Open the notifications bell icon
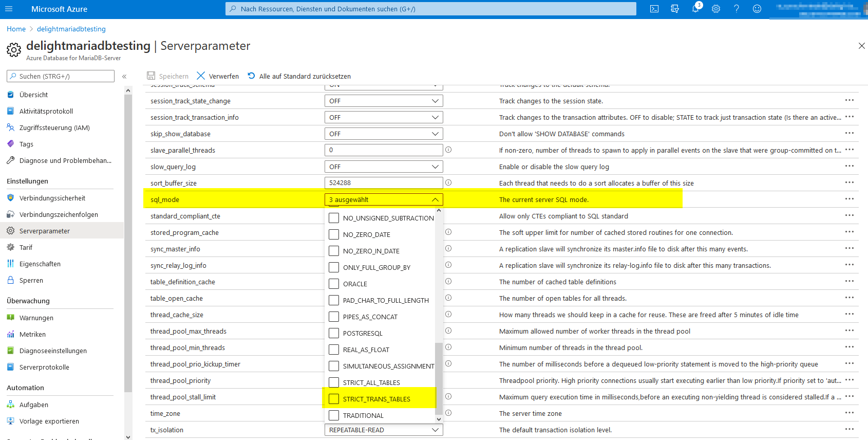This screenshot has height=440, width=868. [x=695, y=9]
